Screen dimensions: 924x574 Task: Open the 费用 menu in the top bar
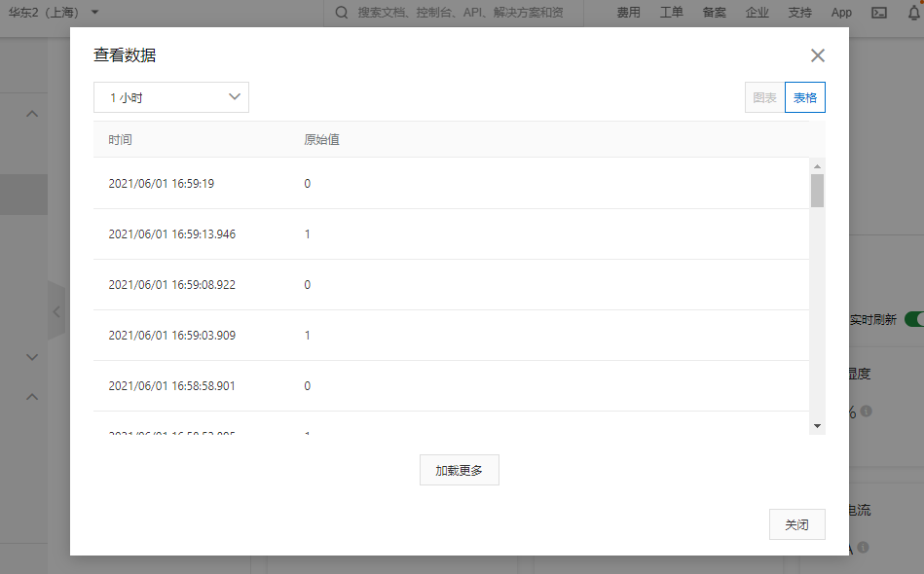[628, 13]
